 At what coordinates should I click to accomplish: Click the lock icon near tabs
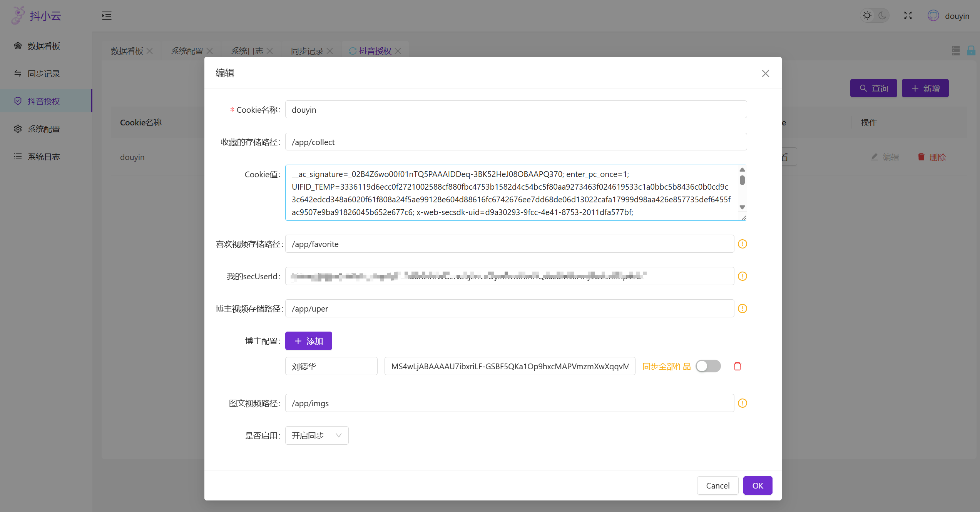971,51
